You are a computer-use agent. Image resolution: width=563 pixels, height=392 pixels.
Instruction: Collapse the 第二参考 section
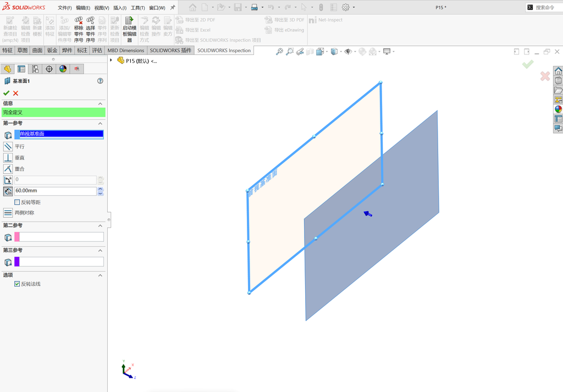coord(100,226)
